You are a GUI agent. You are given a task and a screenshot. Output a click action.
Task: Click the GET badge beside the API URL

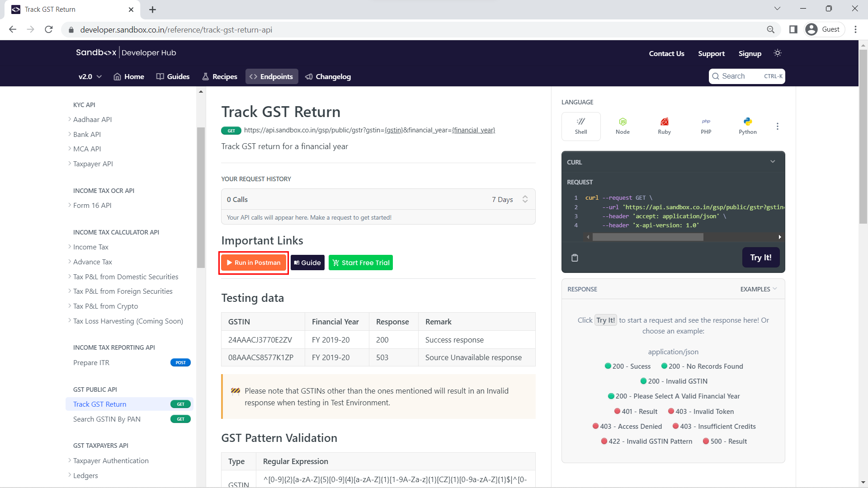click(231, 131)
